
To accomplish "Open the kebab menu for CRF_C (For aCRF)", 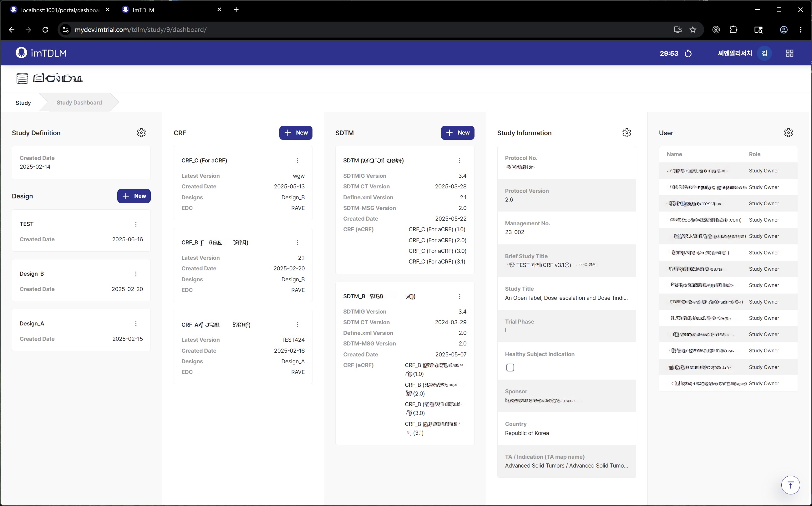I will (297, 161).
